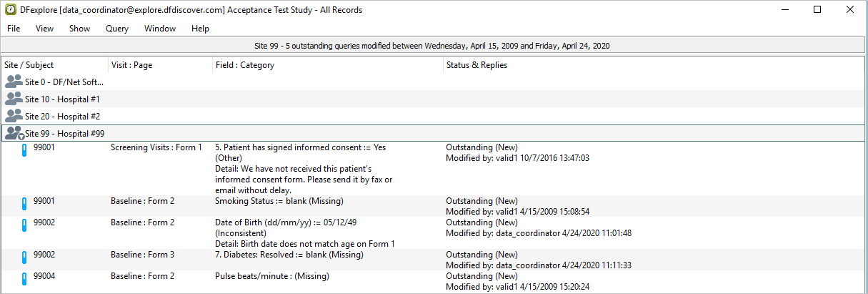The width and height of the screenshot is (868, 294).
Task: Click query icon for 99002 Diabetes row
Action: pyautogui.click(x=24, y=258)
